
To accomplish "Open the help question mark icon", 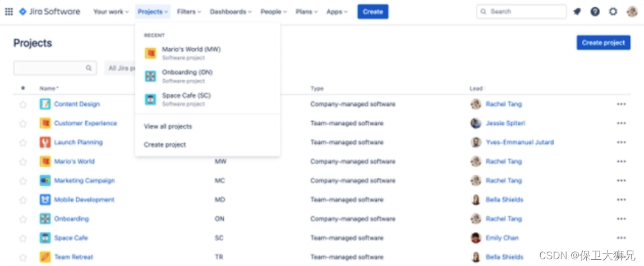I will 595,12.
